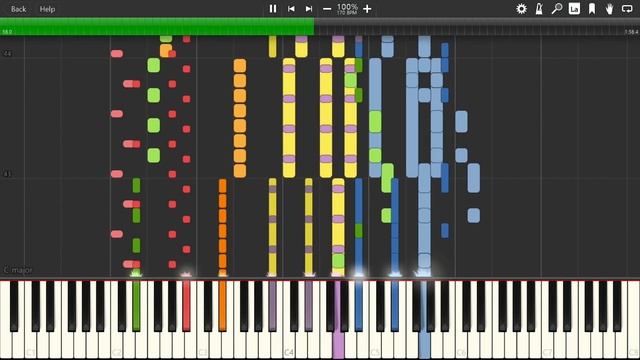Skip back to the previous section
Viewport: 640px width, 360px height.
(x=291, y=9)
